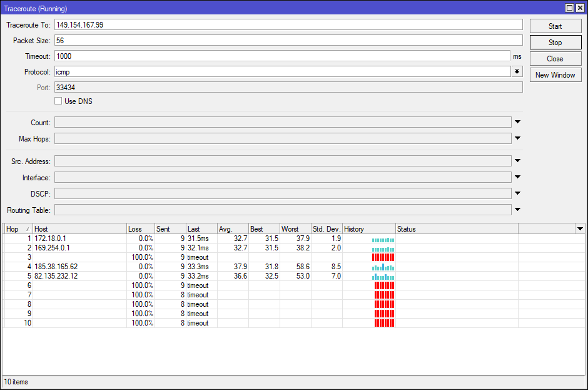Toggle the Use DNS checkbox

coord(58,101)
